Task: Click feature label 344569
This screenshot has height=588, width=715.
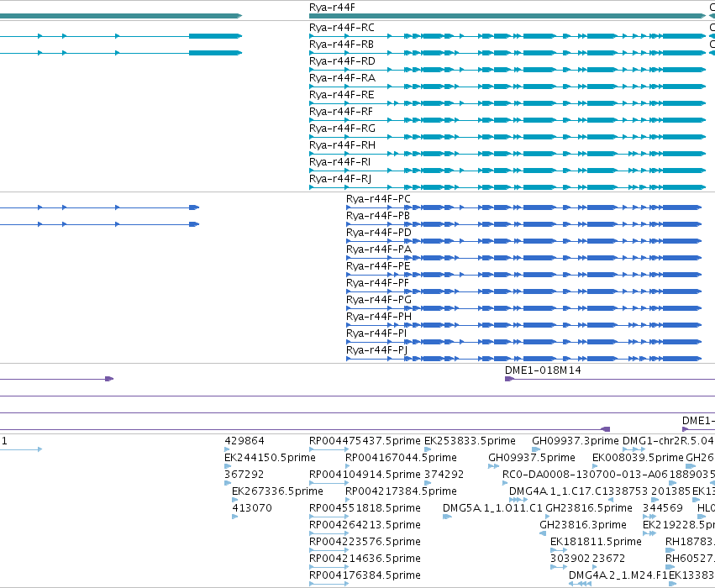Action: (x=663, y=509)
